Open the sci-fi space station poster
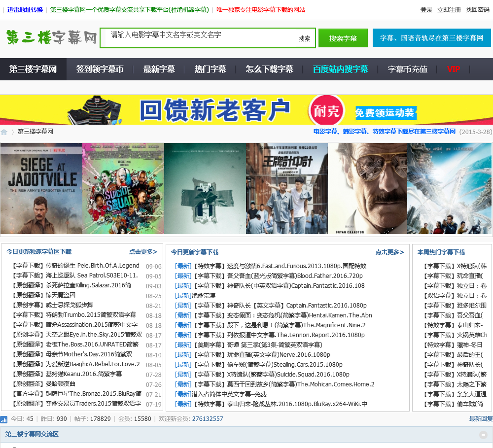This screenshot has height=448, width=493. click(x=449, y=188)
